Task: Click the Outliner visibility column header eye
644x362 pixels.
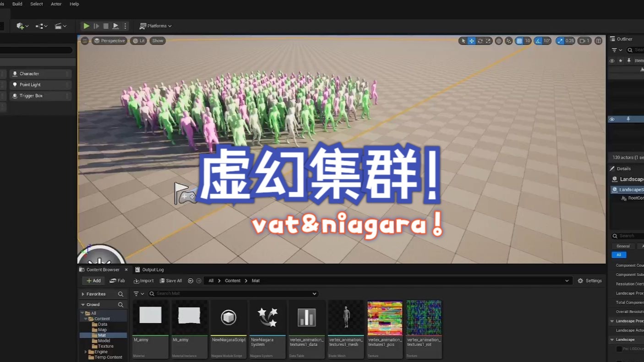Action: [x=612, y=60]
